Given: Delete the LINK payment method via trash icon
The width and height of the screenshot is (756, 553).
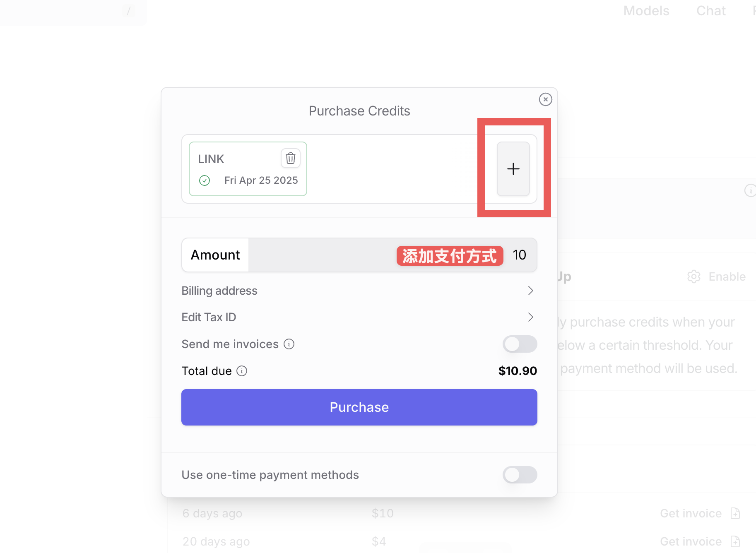Looking at the screenshot, I should point(291,158).
